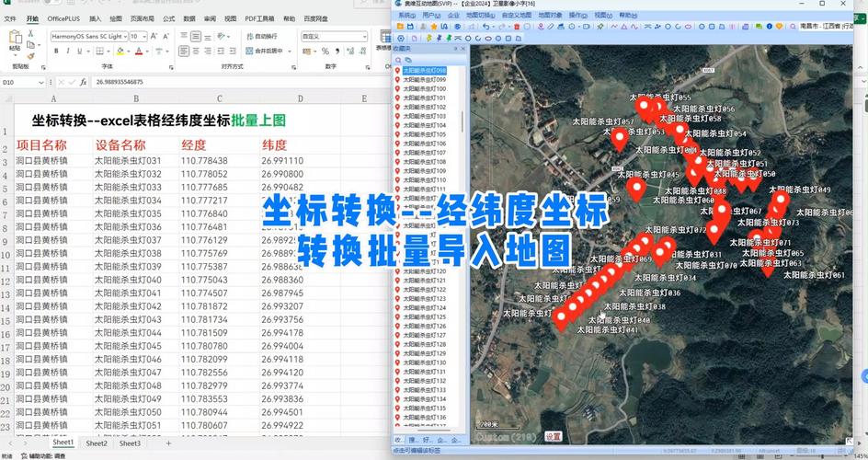Viewport: 868px width, 460px height.
Task: Click the undo arrow in map toolbar
Action: coord(485,27)
